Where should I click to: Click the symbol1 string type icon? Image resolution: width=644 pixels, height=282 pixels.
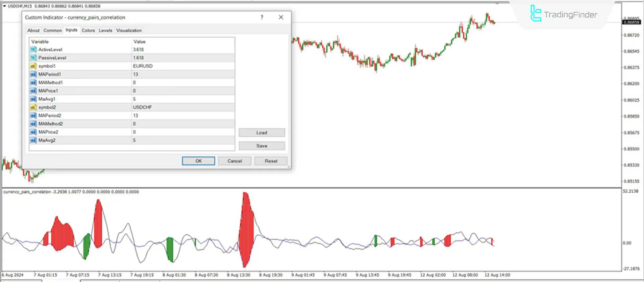[x=33, y=66]
